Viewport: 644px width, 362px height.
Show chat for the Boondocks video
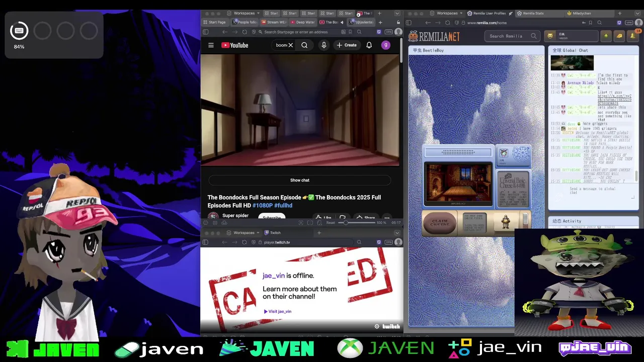pyautogui.click(x=300, y=180)
